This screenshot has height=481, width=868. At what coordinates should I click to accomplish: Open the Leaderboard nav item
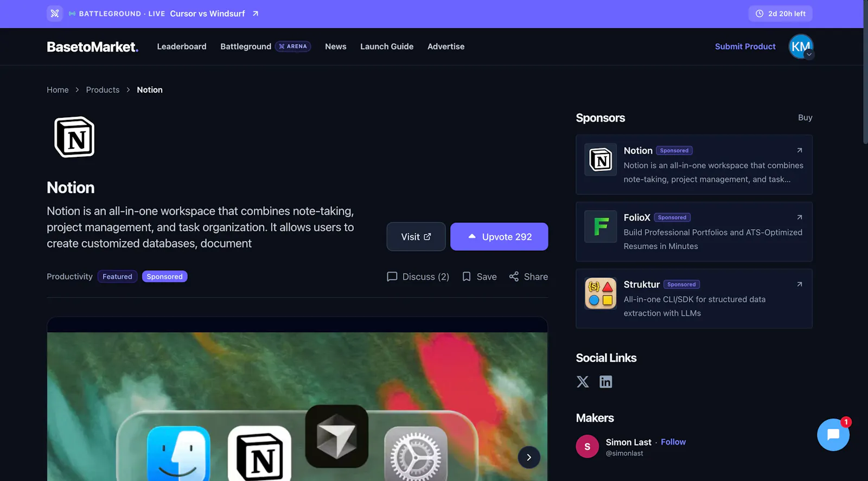point(182,47)
